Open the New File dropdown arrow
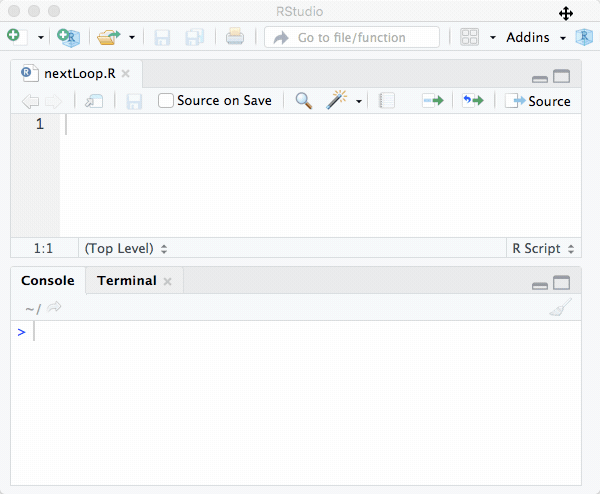Image resolution: width=600 pixels, height=494 pixels. click(41, 37)
